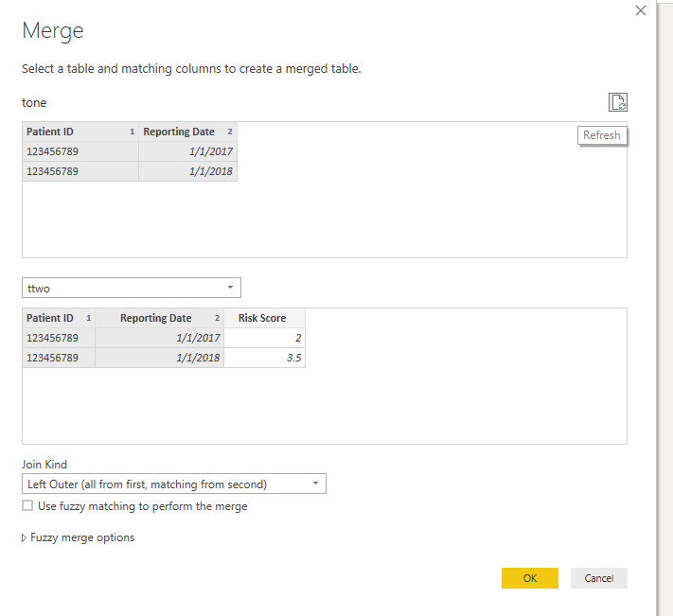Click Patient ID 123456789 in tone's 1/1/2018 row
The width and height of the screenshot is (673, 616).
coord(80,171)
